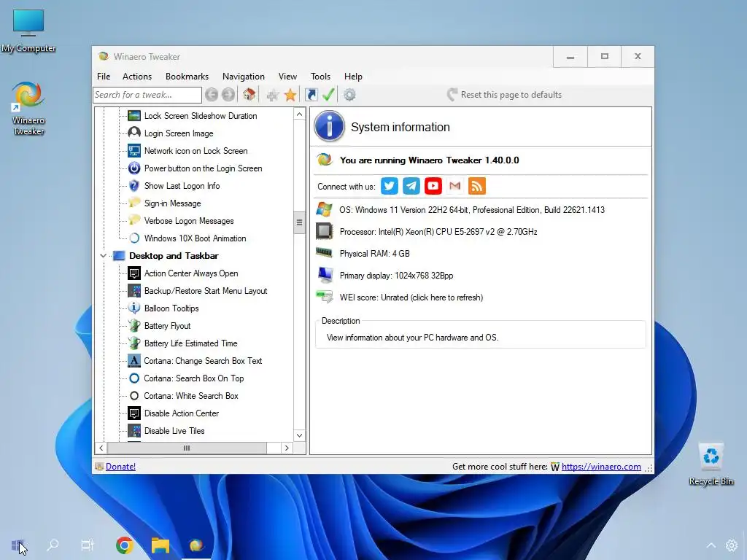Viewport: 747px width, 560px height.
Task: Click Reset this page to defaults
Action: click(x=505, y=95)
